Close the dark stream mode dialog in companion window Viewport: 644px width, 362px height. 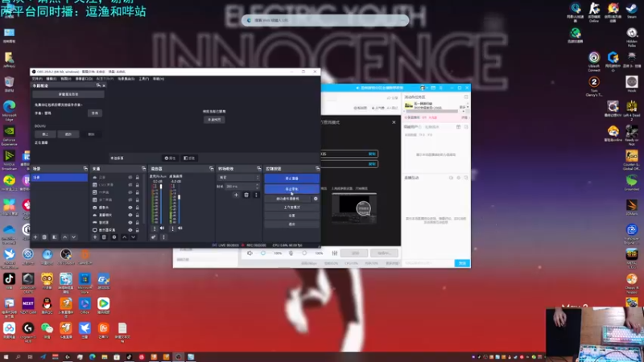(x=394, y=122)
